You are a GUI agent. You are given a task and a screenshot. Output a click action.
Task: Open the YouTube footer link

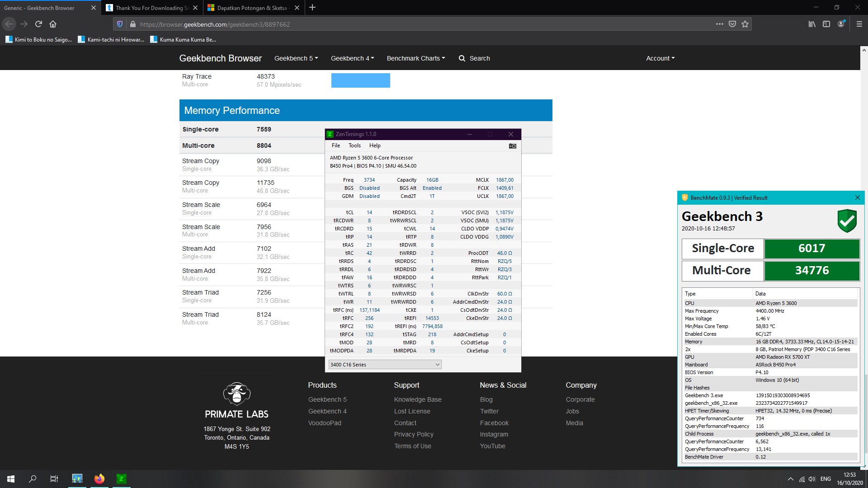492,446
